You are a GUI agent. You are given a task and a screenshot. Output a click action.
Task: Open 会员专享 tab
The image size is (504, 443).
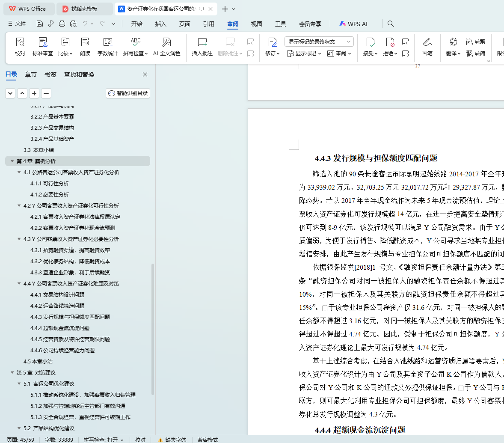310,24
